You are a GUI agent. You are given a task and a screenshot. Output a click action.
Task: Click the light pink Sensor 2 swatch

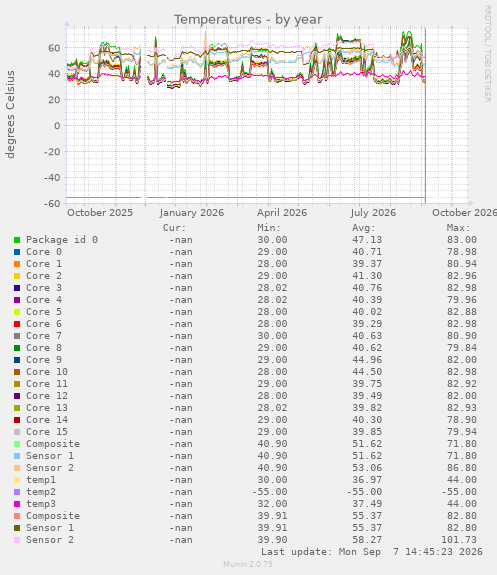tap(17, 540)
